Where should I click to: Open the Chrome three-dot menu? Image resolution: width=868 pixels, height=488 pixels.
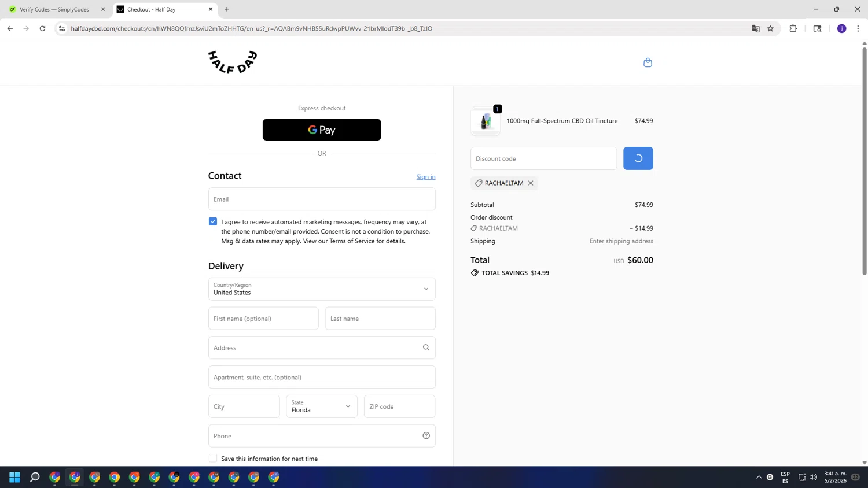pos(858,28)
